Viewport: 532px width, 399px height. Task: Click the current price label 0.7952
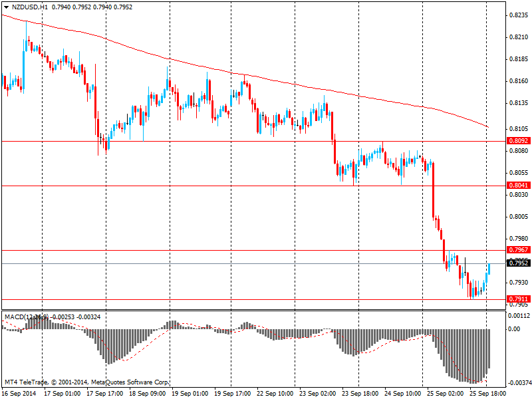pos(519,263)
